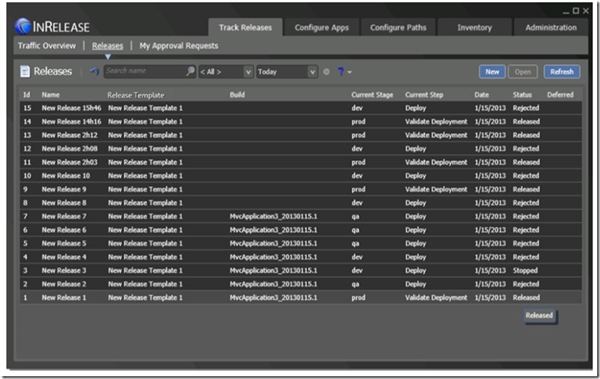Select the 'New Release 2h12' row
Viewport: 600px width, 379px height.
coord(301,135)
